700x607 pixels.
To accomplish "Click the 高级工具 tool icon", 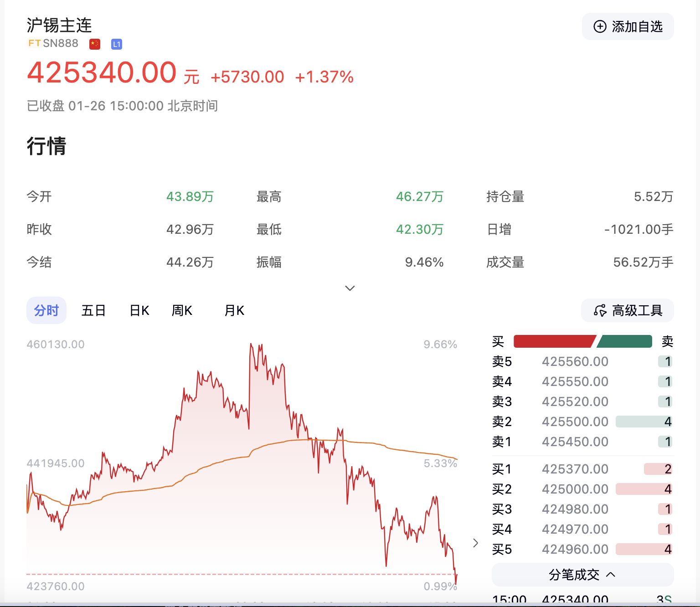I will pos(600,311).
